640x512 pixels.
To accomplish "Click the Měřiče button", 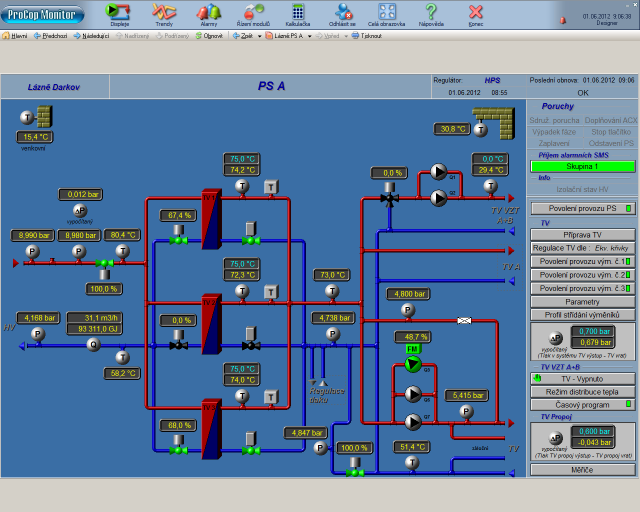I will click(582, 470).
